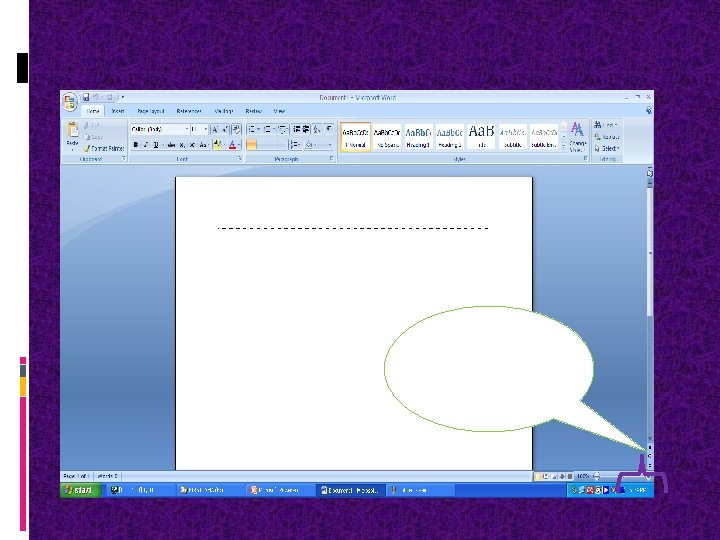The height and width of the screenshot is (540, 720).
Task: Click the Shading paint bucket icon
Action: (x=310, y=145)
